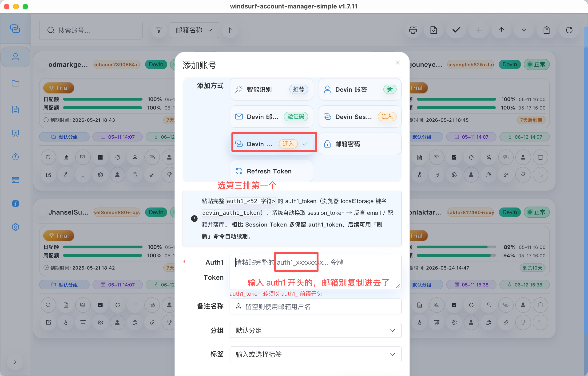
Task: Click the download arrow toolbar icon
Action: [524, 30]
